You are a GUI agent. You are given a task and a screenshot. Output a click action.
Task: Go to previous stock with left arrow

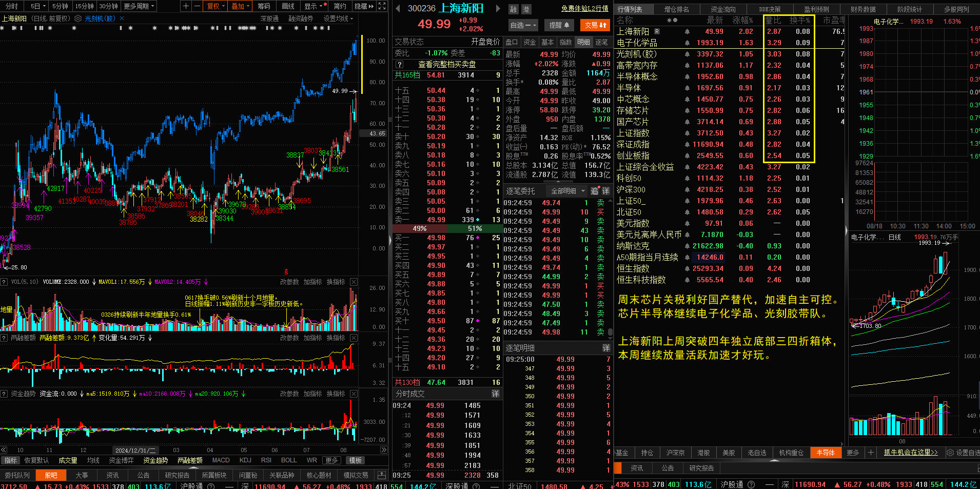(x=398, y=8)
